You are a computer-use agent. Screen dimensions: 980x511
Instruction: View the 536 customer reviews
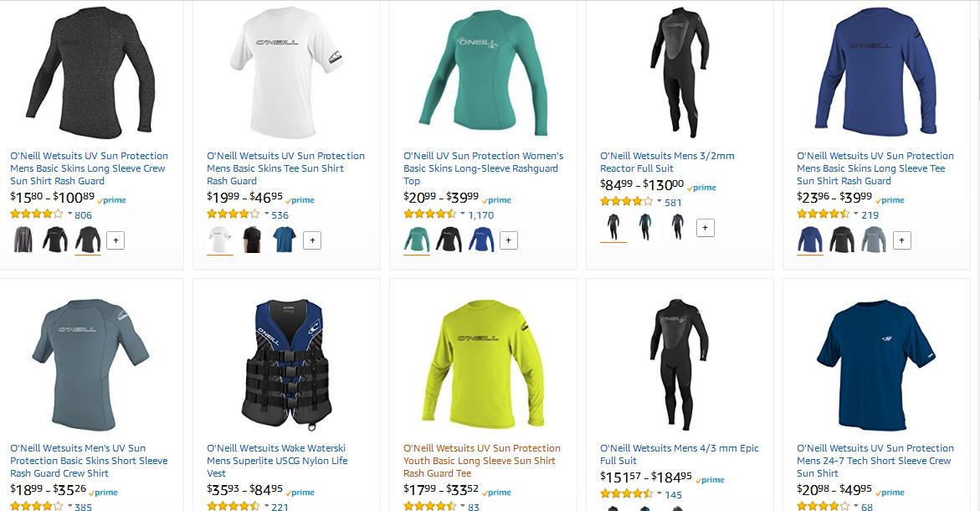[x=280, y=215]
